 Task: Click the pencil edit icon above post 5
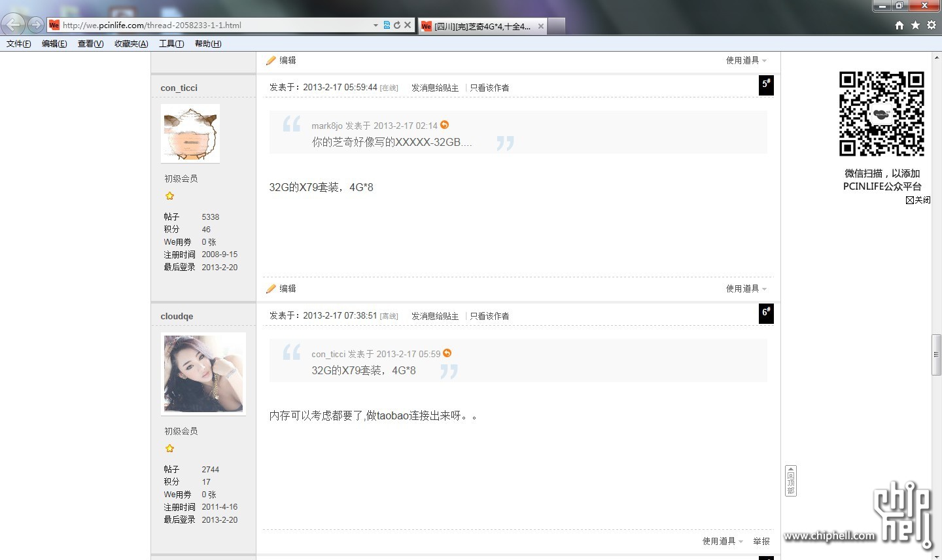(x=271, y=60)
